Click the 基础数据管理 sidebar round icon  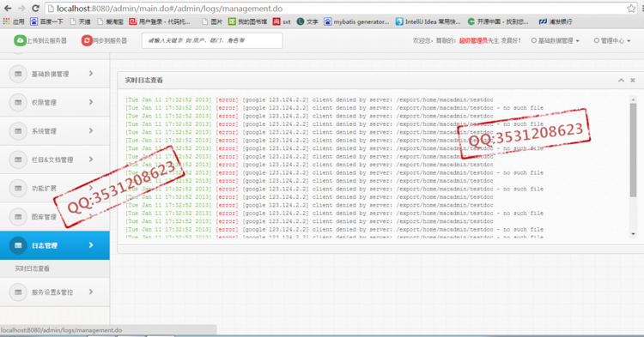[x=18, y=74]
